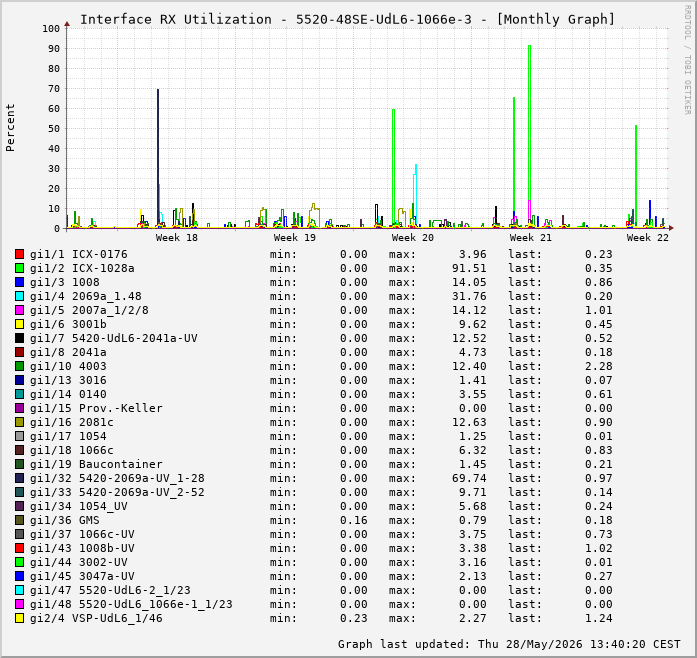
Task: Click the swatch next to gi1/32 5420-2069a-UV_1-28
Action: (20, 478)
